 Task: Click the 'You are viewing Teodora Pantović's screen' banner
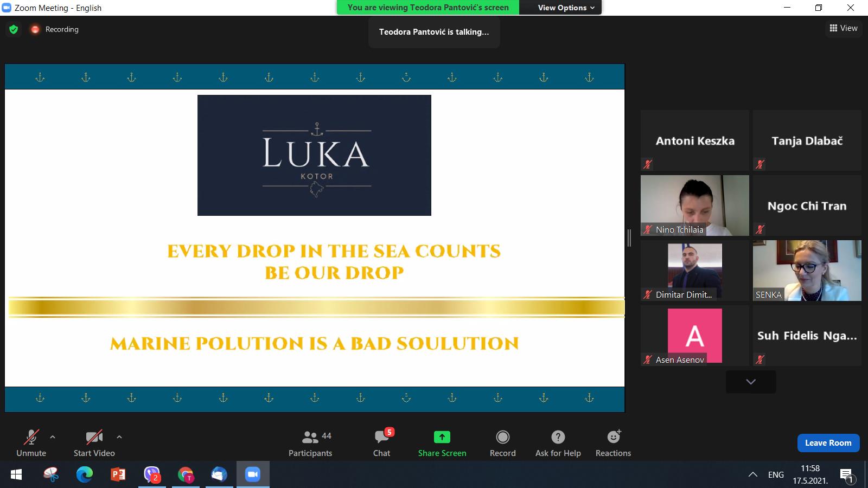tap(428, 8)
